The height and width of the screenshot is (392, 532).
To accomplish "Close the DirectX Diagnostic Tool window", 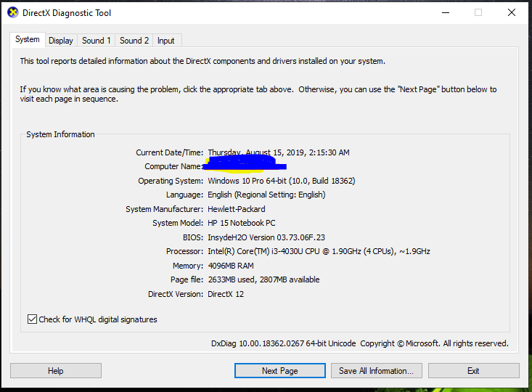I will [512, 13].
